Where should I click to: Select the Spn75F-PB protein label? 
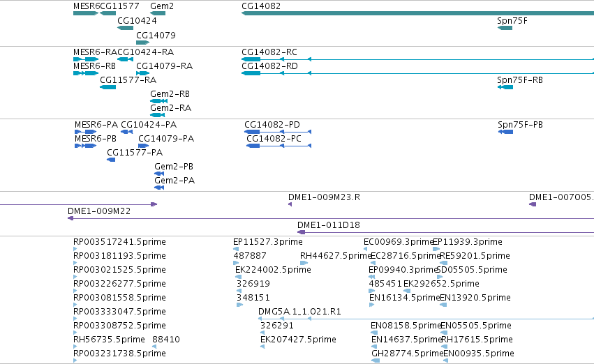pyautogui.click(x=520, y=125)
